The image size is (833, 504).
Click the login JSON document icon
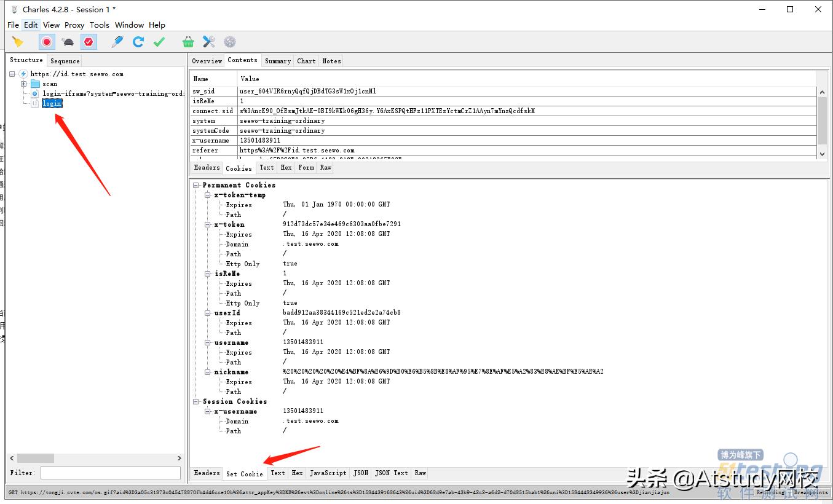click(35, 104)
